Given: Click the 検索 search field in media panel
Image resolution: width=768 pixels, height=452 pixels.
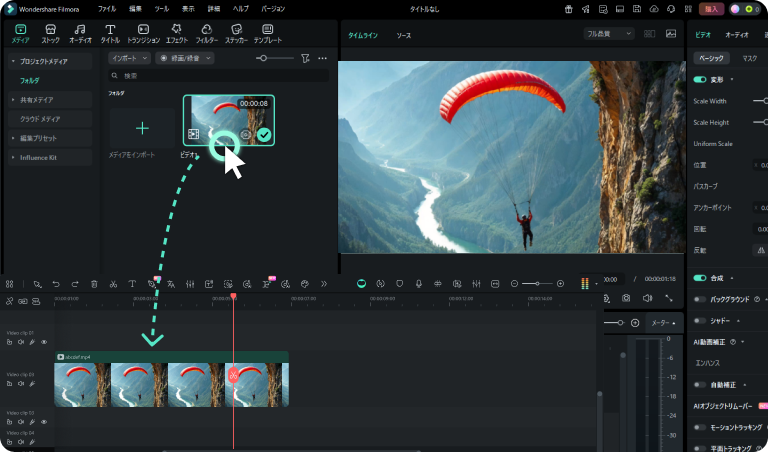Looking at the screenshot, I should click(x=218, y=76).
